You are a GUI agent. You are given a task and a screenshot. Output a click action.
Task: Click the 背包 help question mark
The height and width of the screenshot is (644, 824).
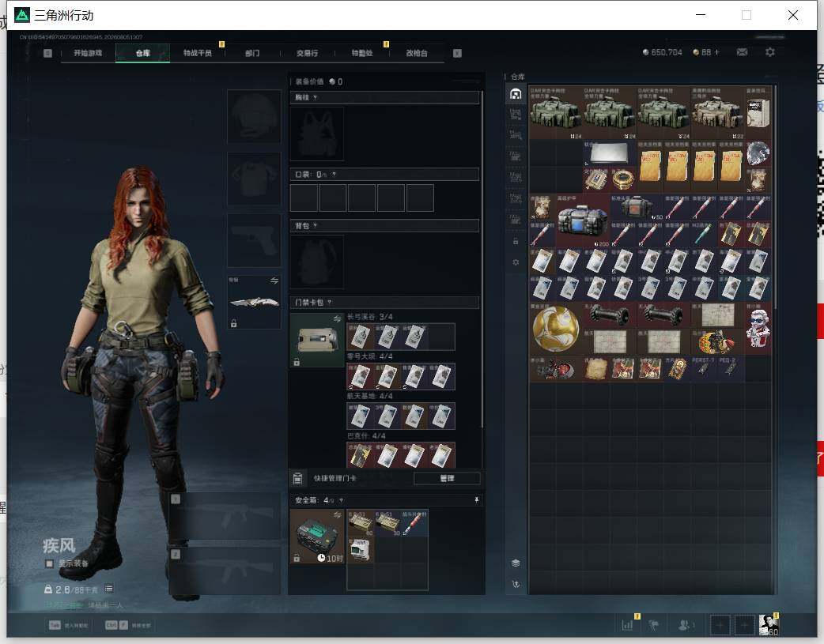[x=315, y=226]
